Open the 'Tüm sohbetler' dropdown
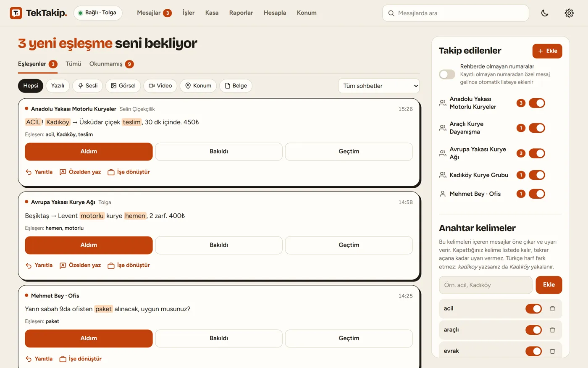 point(379,86)
